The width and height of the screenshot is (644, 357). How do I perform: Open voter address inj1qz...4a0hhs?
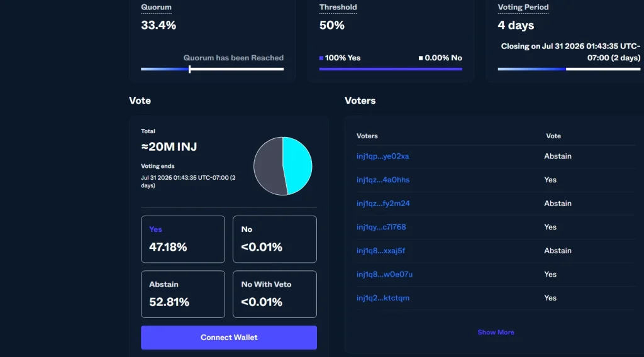(383, 180)
